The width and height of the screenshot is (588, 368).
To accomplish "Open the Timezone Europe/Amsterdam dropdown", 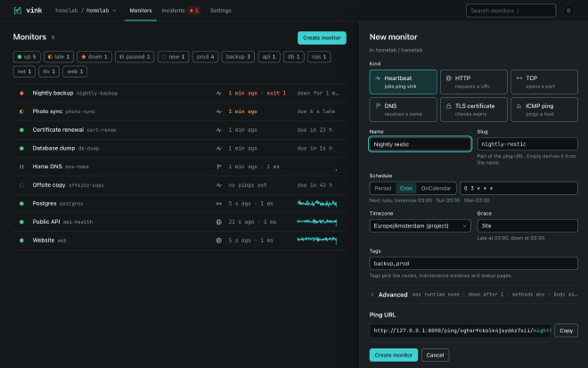I will [x=420, y=225].
